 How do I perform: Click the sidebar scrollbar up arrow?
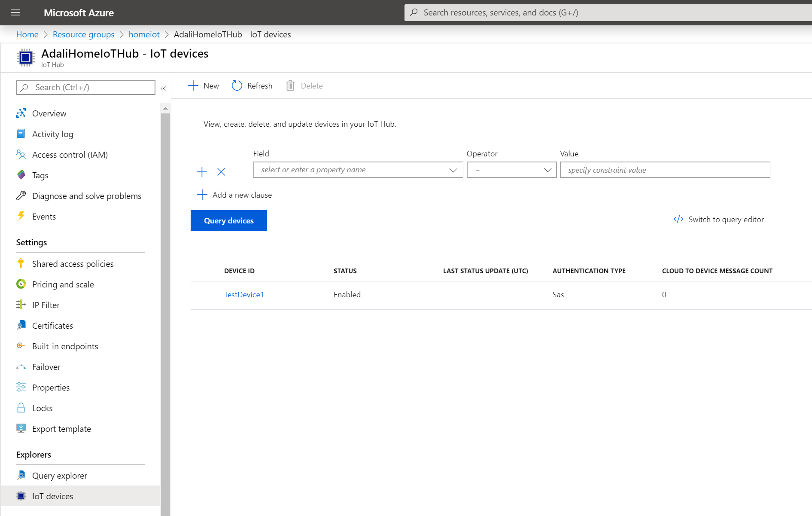(x=165, y=108)
